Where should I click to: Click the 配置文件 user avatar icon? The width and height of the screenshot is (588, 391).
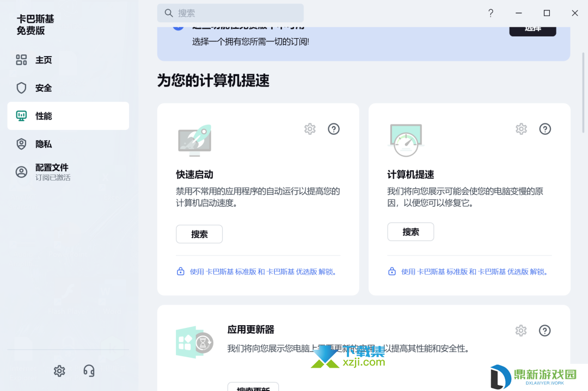[x=21, y=172]
